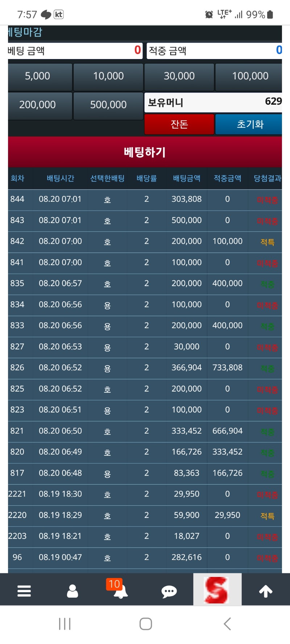This screenshot has height=644, width=290.
Task: Tap the 용 selection in row 834
Action: coord(107,305)
